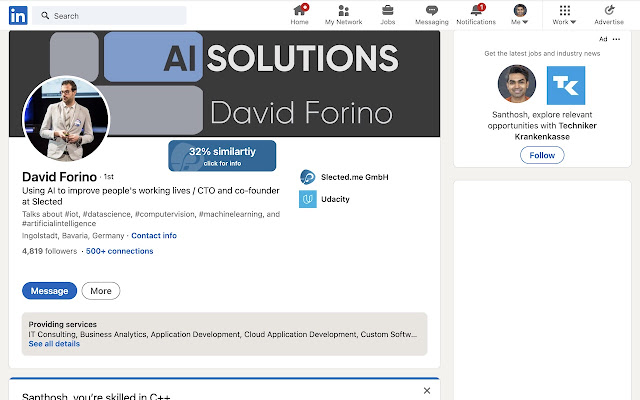This screenshot has height=400, width=640.
Task: Click Santhosh's photo in the ad
Action: [x=517, y=84]
